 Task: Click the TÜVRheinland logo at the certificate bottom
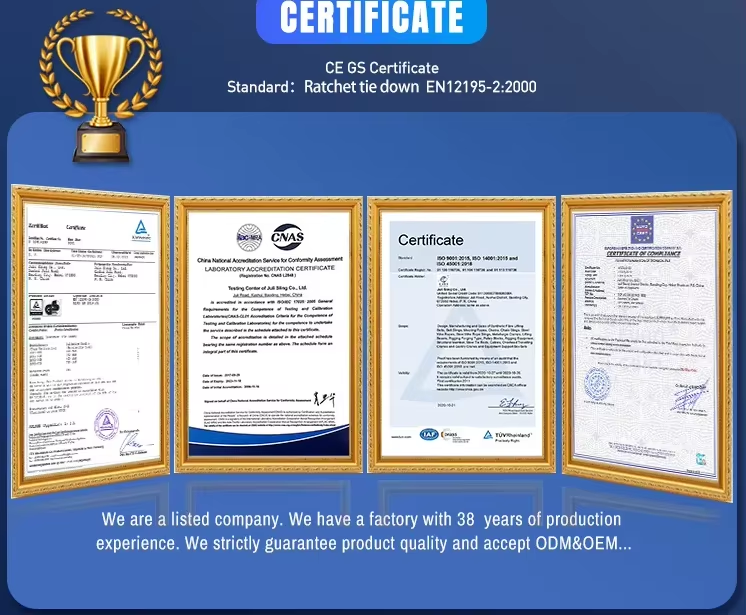tap(507, 436)
